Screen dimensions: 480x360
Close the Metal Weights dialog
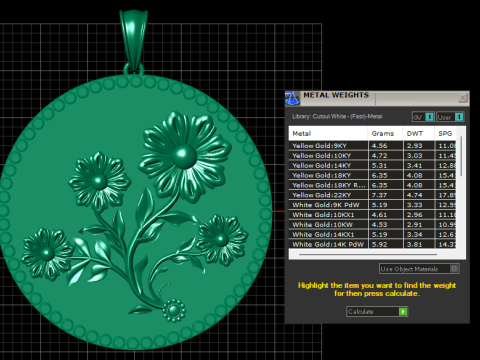coord(462,98)
